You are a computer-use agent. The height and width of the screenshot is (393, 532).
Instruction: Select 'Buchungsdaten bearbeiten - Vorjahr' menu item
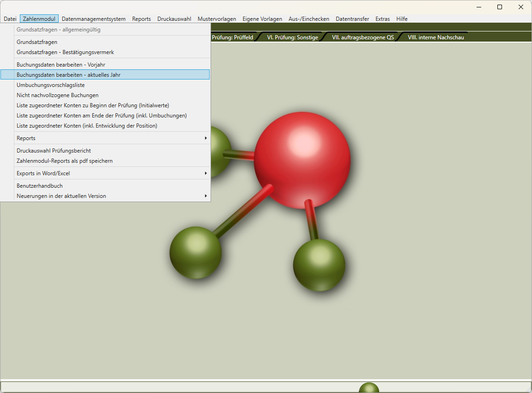pos(61,64)
